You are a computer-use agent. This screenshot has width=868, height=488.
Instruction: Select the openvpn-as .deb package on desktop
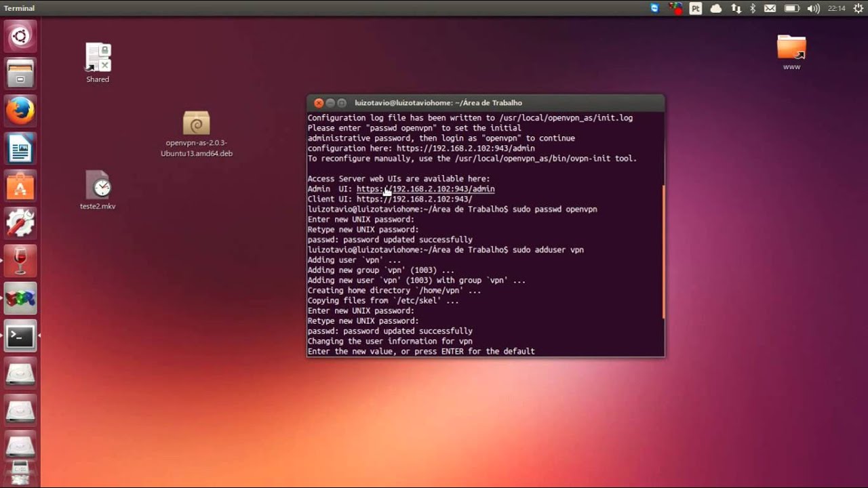(197, 134)
